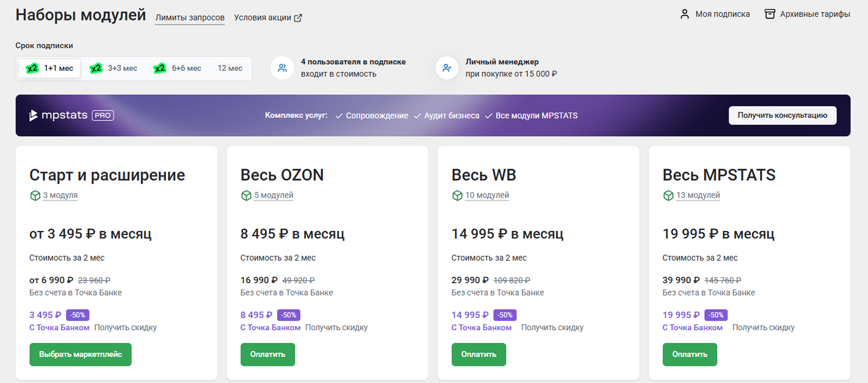Open the Лимиты запросов info link

190,17
